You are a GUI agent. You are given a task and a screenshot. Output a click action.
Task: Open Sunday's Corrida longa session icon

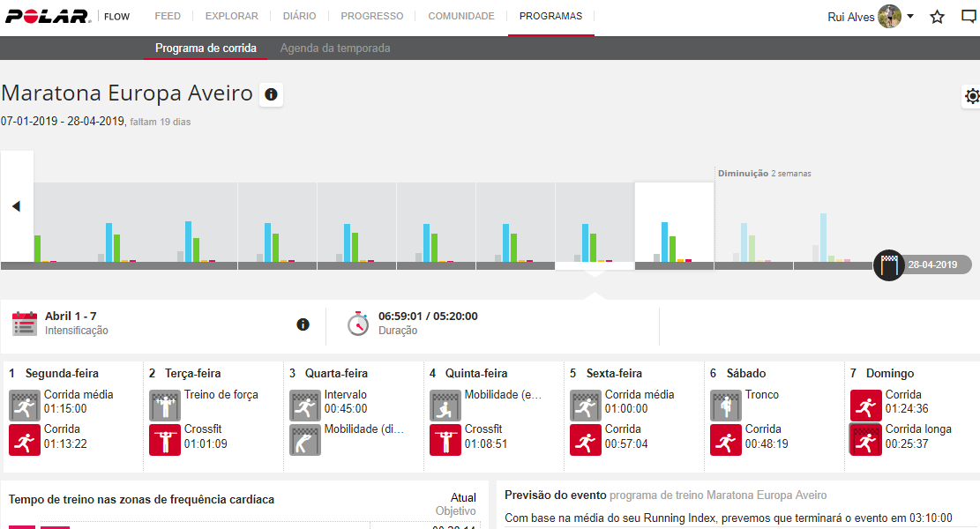pos(866,440)
